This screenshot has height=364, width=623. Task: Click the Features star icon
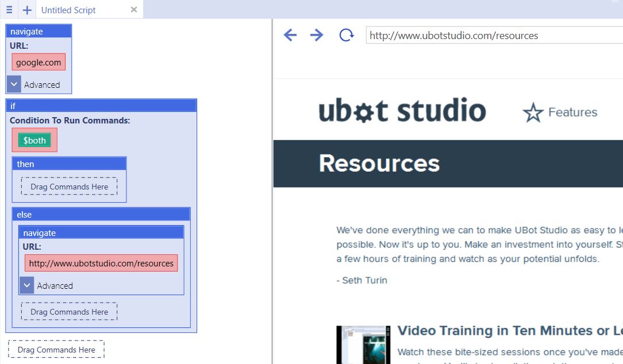tap(533, 113)
